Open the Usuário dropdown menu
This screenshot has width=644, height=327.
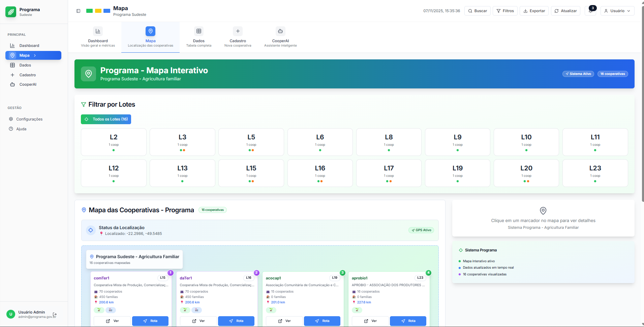617,11
